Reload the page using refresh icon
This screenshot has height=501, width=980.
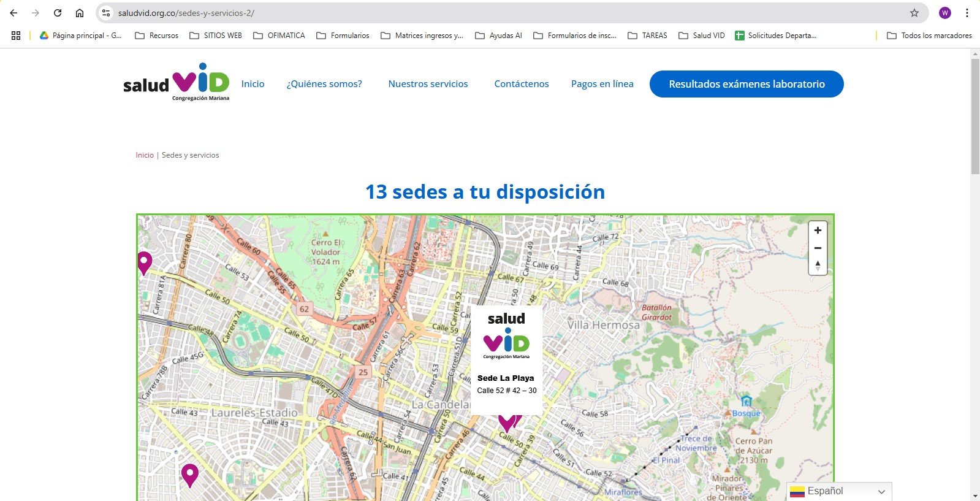point(58,13)
